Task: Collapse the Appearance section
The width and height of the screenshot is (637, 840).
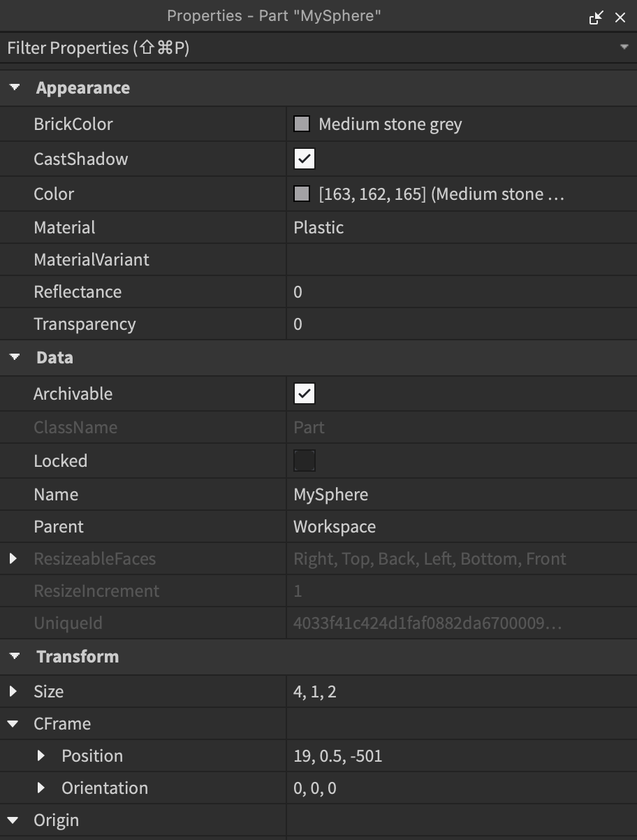Action: [x=15, y=87]
